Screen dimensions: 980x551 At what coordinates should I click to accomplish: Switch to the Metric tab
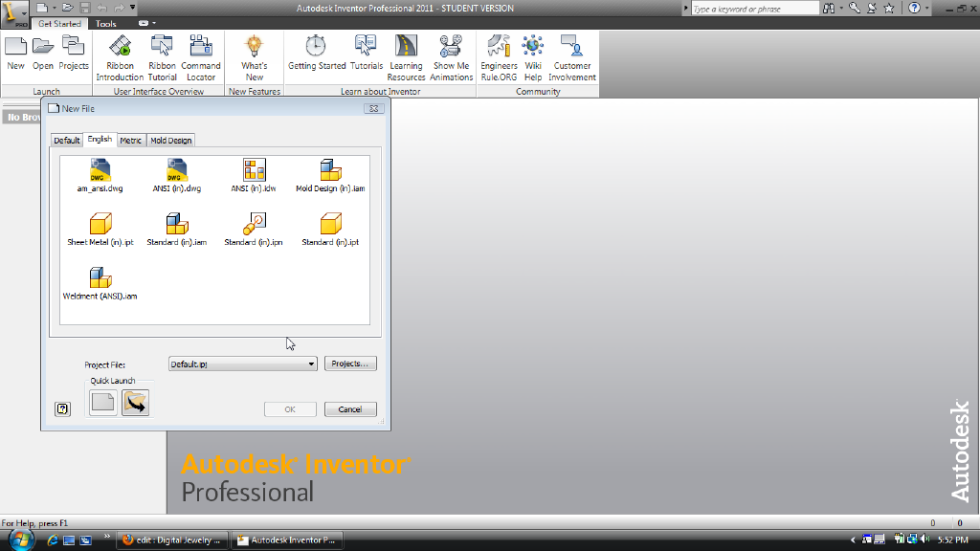(x=131, y=141)
